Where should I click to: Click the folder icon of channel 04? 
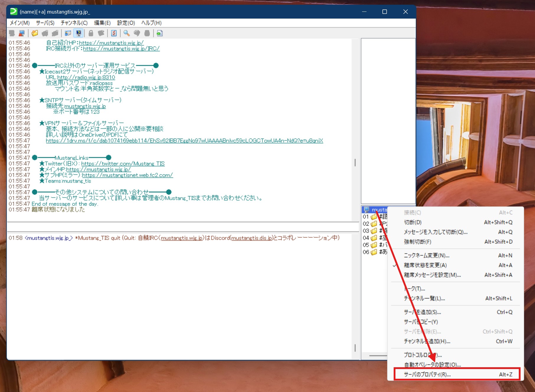(374, 238)
